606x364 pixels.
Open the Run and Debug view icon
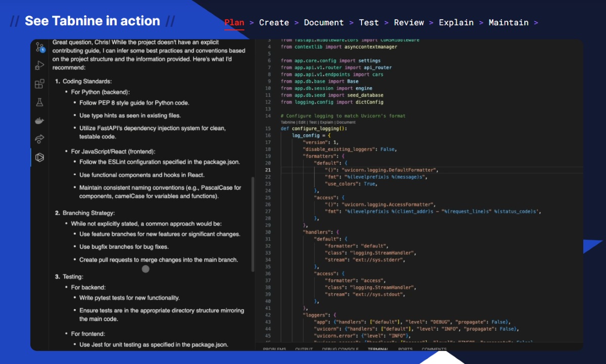39,65
